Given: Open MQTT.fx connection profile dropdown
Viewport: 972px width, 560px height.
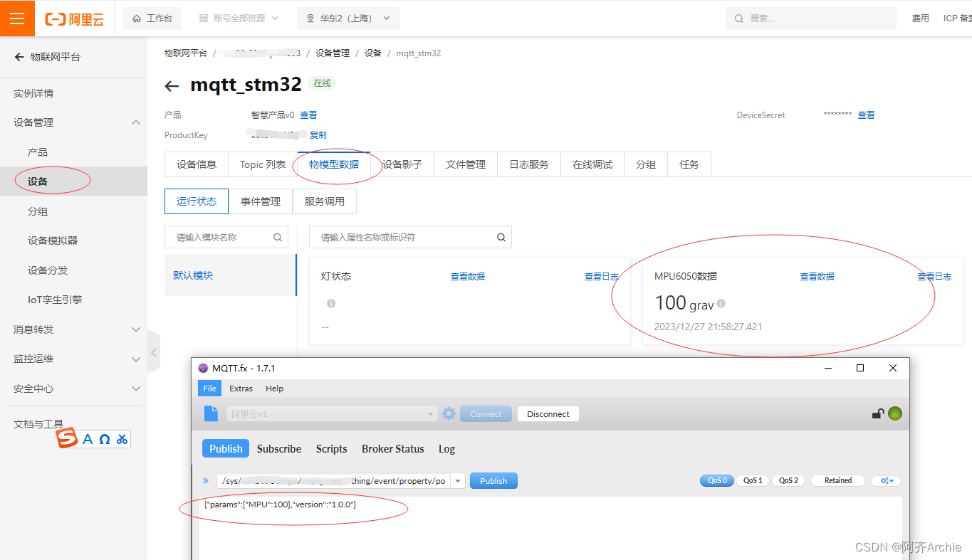Looking at the screenshot, I should 431,414.
